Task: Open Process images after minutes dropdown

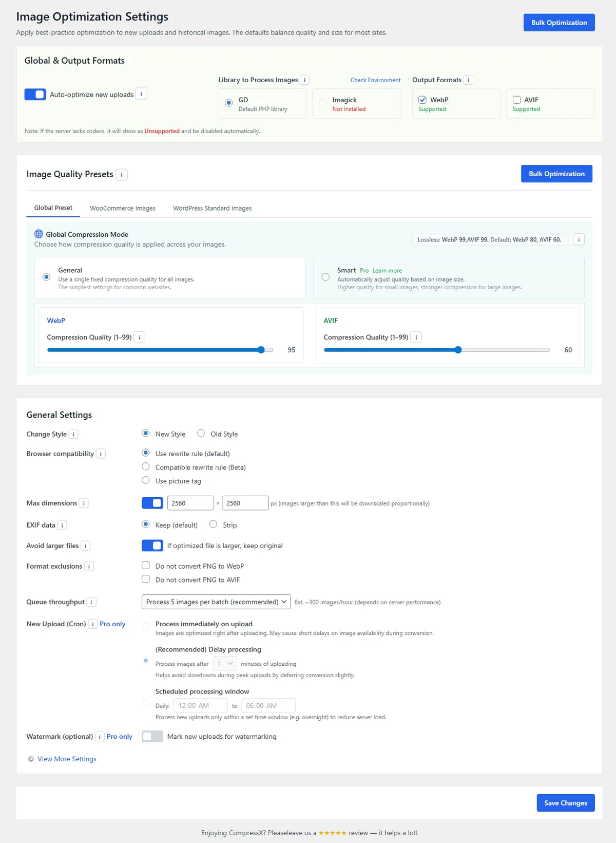Action: 225,664
